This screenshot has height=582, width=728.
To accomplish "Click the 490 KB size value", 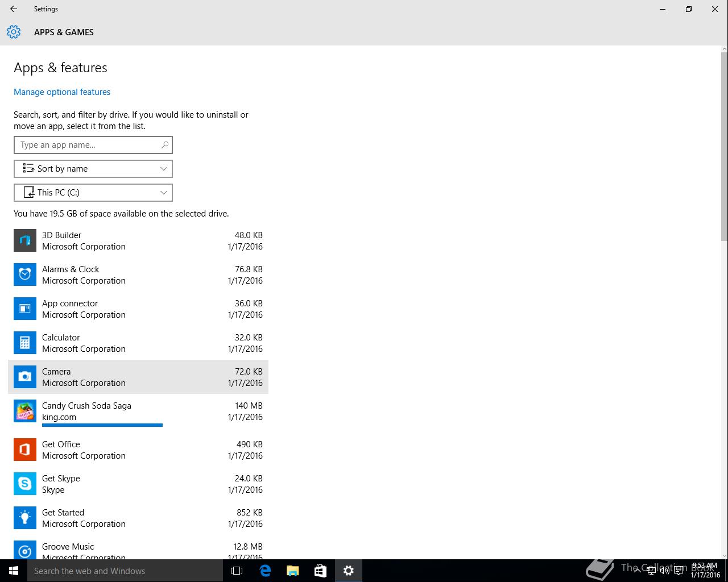I will 250,444.
